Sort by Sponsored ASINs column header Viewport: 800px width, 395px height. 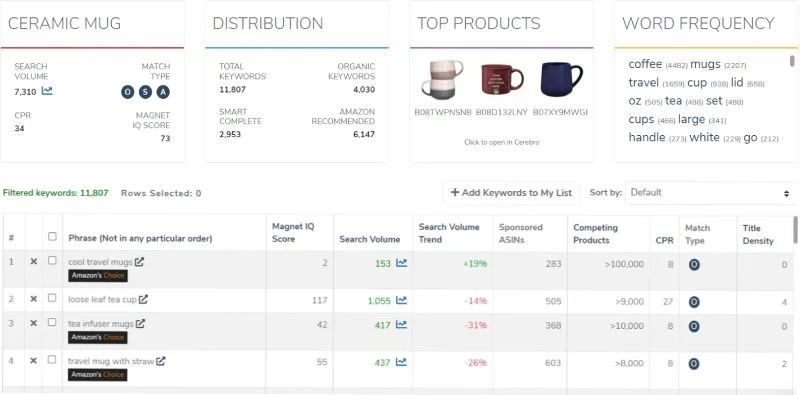520,234
